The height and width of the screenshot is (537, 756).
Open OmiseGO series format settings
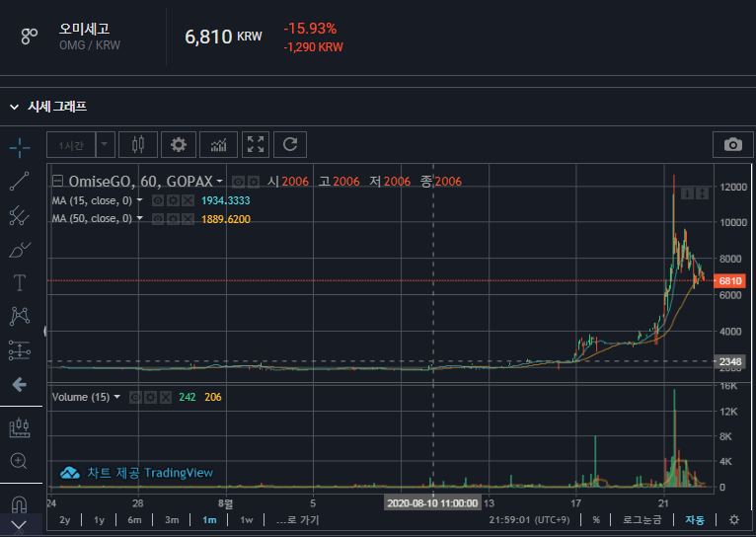pyautogui.click(x=254, y=182)
